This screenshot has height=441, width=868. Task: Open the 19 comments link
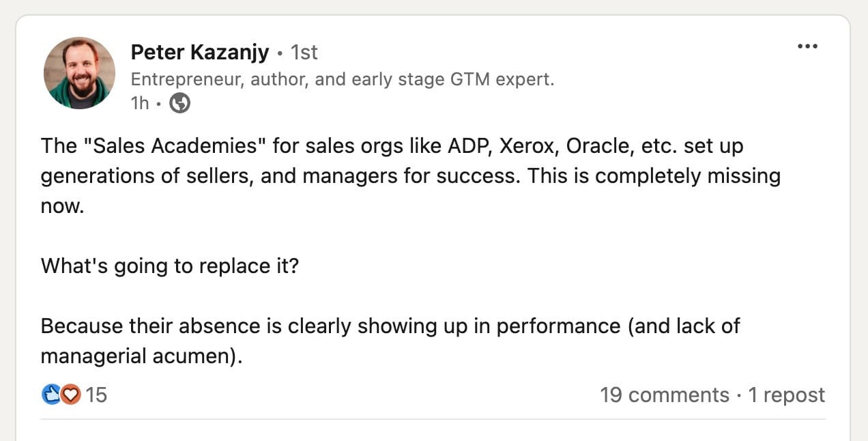point(664,395)
